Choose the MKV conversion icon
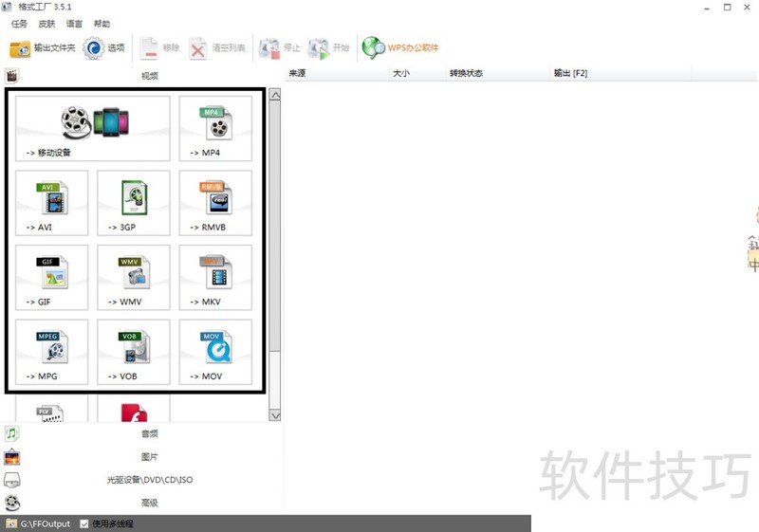The width and height of the screenshot is (759, 532). pyautogui.click(x=215, y=277)
